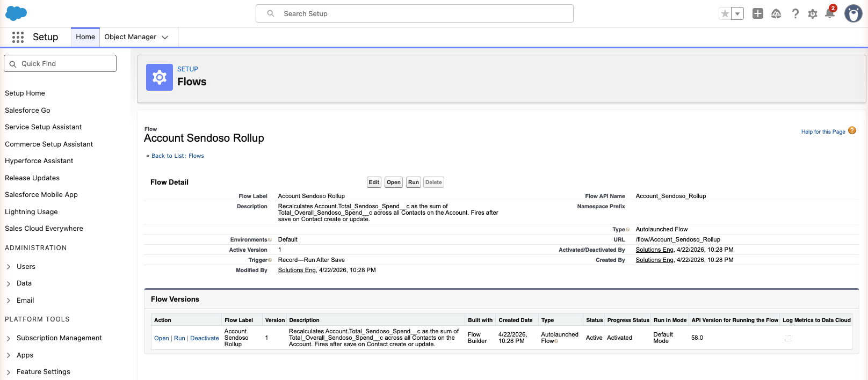Open the favorites list dropdown arrow
The image size is (868, 380).
pos(737,13)
